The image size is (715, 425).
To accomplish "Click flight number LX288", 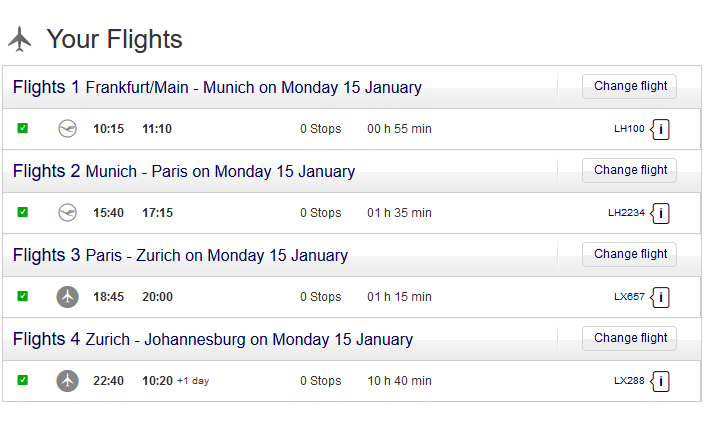I will coord(629,381).
